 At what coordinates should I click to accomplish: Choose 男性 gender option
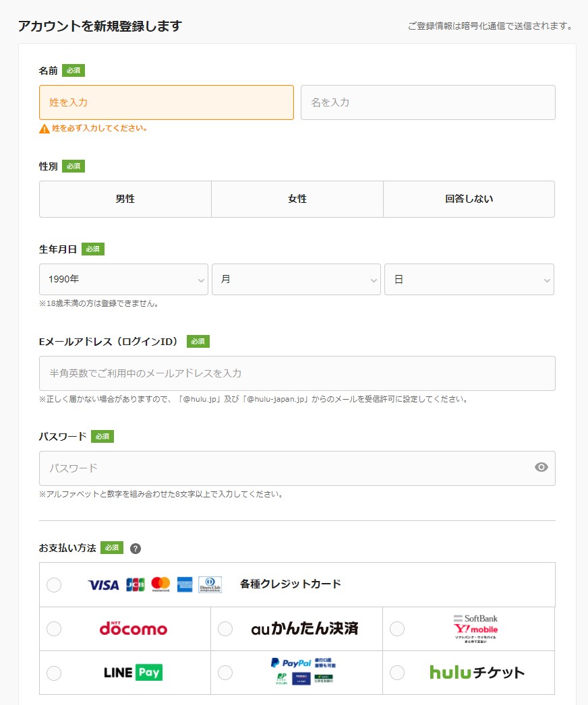[125, 199]
